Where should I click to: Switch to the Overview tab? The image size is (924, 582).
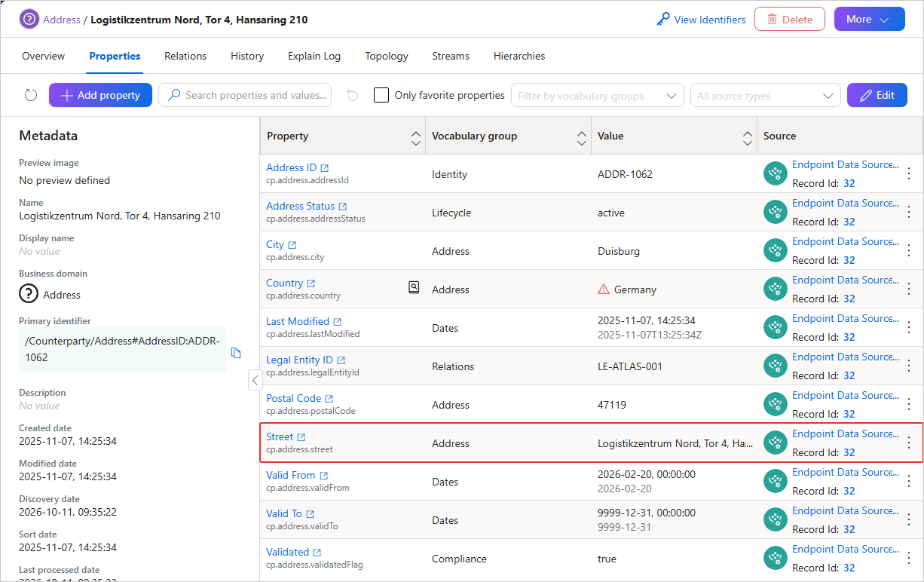coord(44,56)
